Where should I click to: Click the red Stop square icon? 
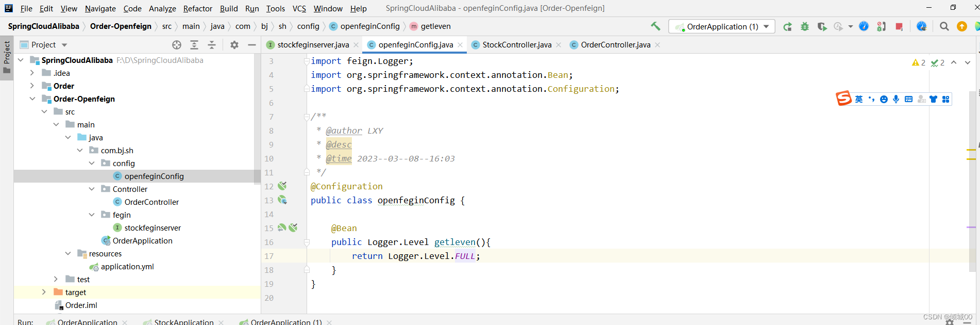899,26
